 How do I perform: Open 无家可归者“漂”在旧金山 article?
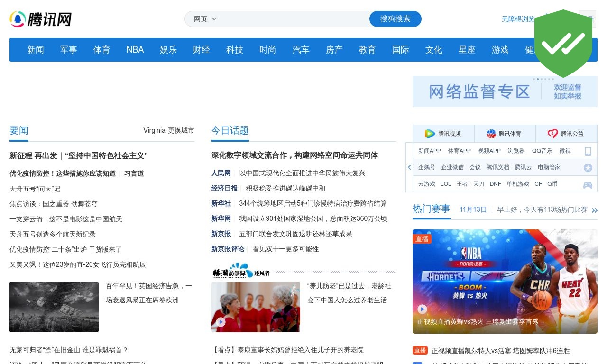pyautogui.click(x=69, y=350)
